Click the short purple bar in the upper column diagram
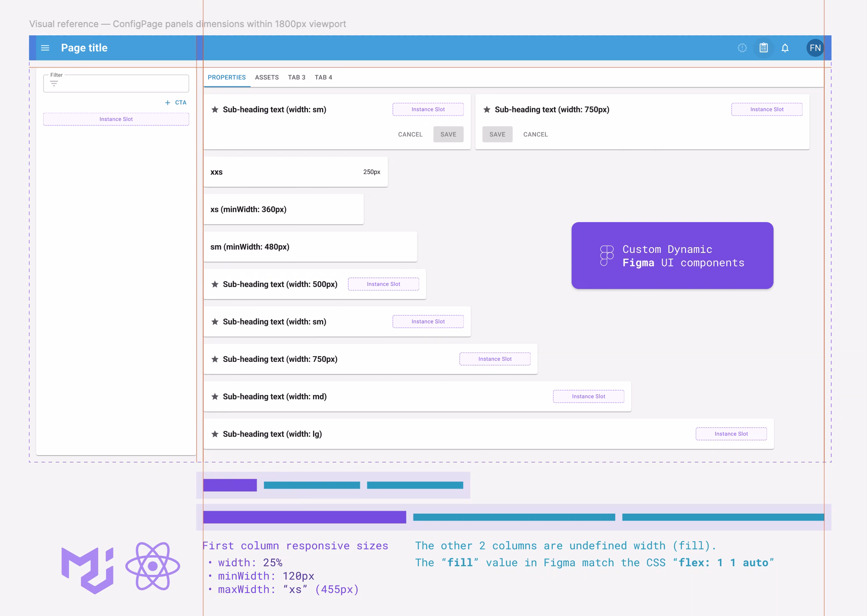 230,485
